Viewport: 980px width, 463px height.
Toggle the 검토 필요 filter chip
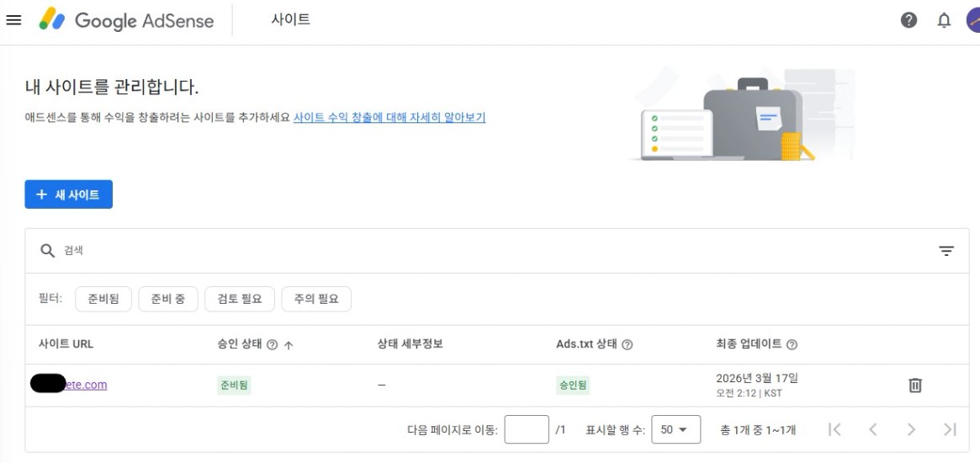coord(240,299)
